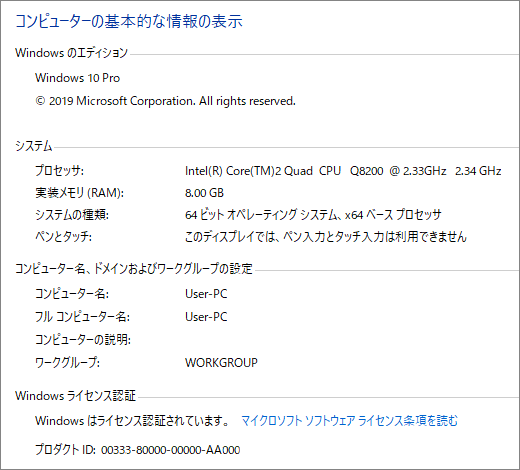Click the システムの種類: label

pyautogui.click(x=72, y=215)
